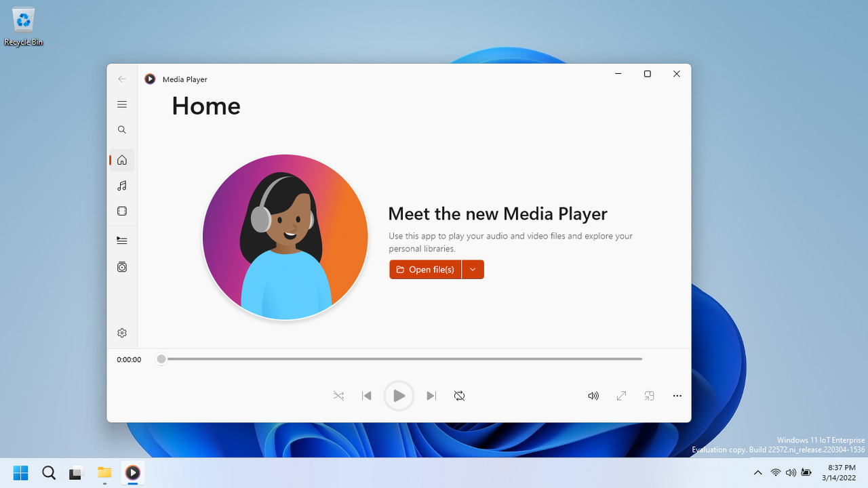This screenshot has width=868, height=488.
Task: Select the Home sidebar icon
Action: click(122, 160)
